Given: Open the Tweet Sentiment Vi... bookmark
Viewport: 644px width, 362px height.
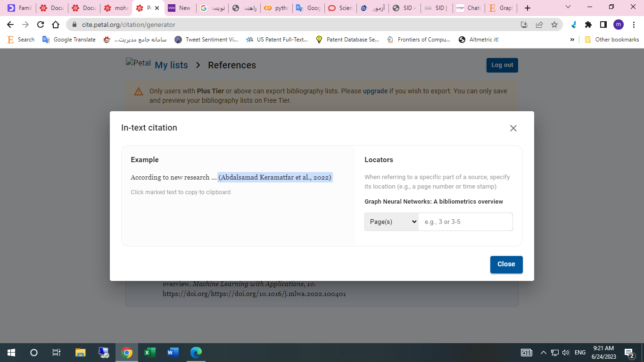Looking at the screenshot, I should pos(206,40).
